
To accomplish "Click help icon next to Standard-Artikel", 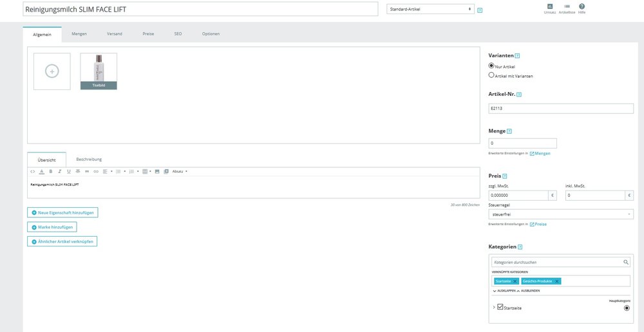I will tap(480, 10).
